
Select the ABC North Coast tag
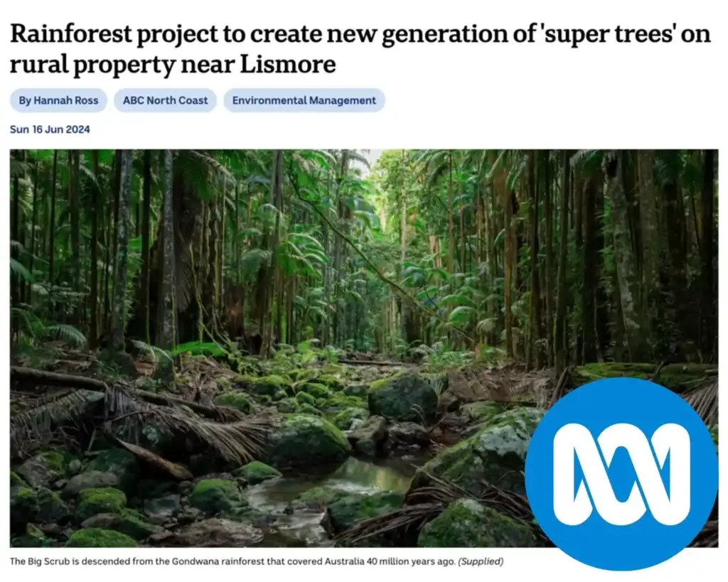click(165, 100)
